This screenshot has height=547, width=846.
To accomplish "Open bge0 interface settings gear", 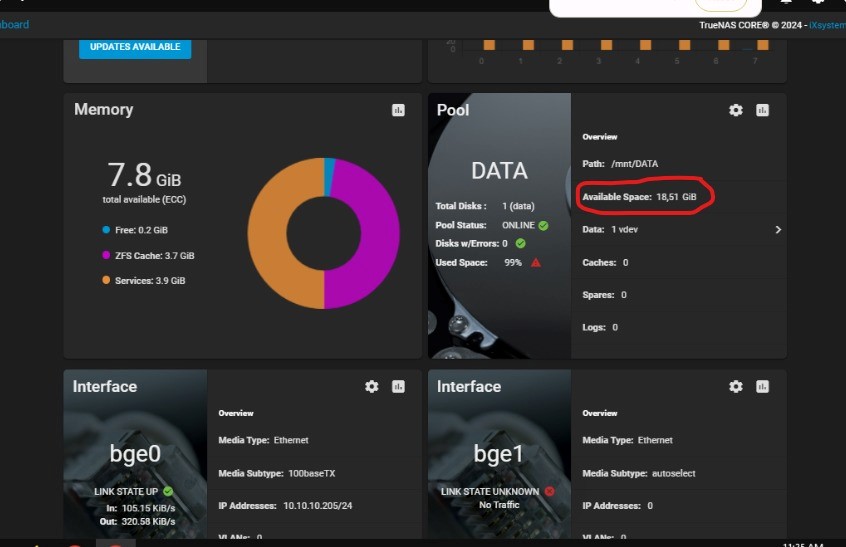I will (x=372, y=386).
